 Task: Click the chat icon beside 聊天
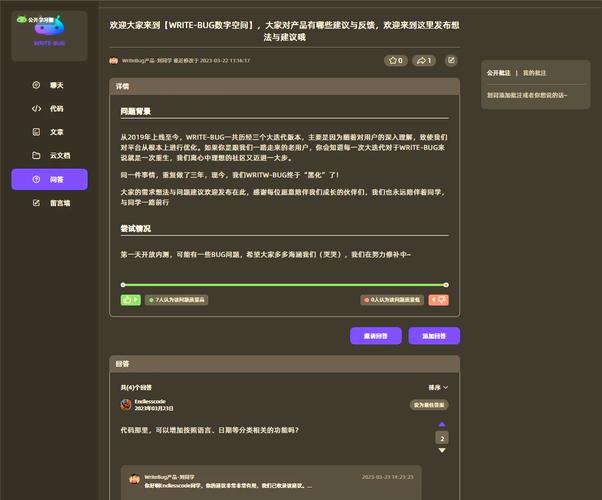click(x=36, y=85)
